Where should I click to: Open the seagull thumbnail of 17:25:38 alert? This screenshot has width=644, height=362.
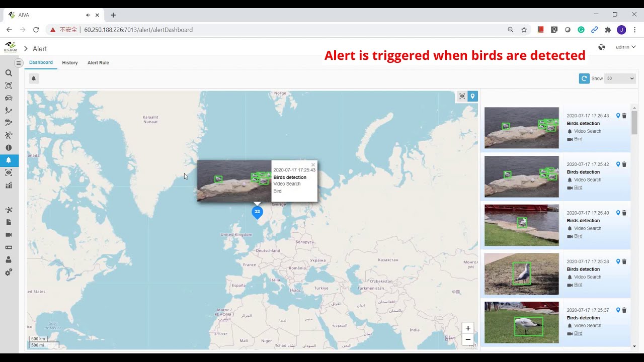(522, 274)
